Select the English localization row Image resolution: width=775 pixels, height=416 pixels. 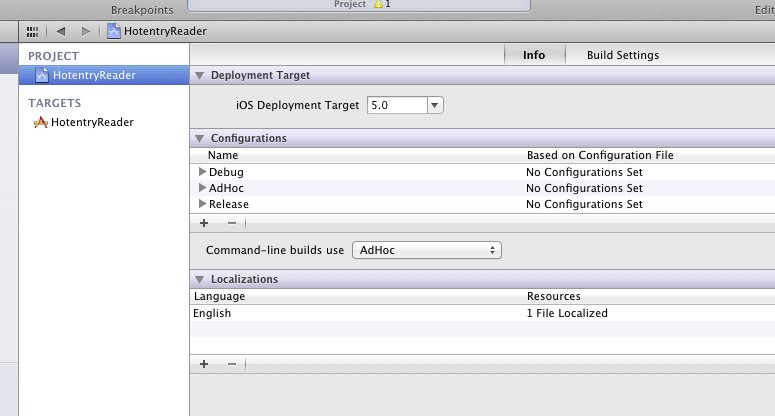[482, 313]
